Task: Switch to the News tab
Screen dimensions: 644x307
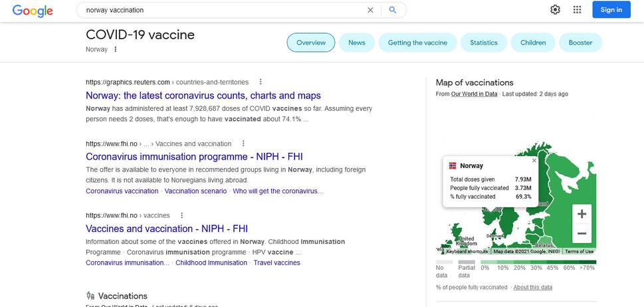Action: click(356, 43)
